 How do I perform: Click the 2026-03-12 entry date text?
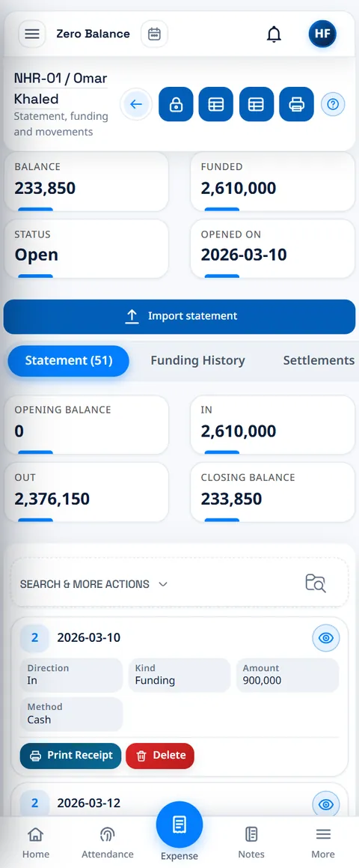click(88, 804)
